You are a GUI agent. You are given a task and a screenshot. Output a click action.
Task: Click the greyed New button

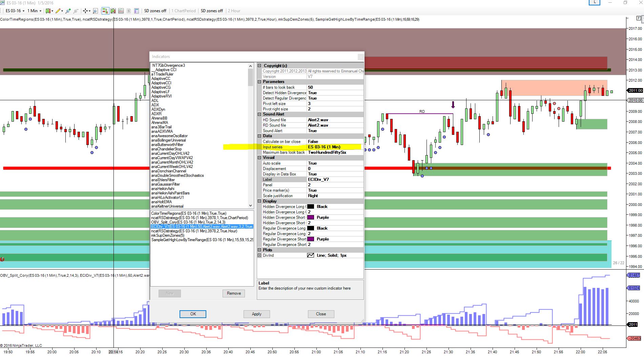[x=170, y=293]
